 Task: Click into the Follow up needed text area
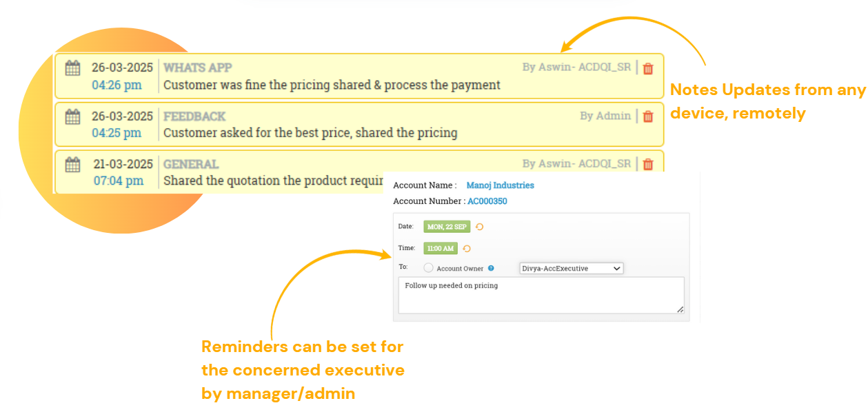(x=541, y=296)
